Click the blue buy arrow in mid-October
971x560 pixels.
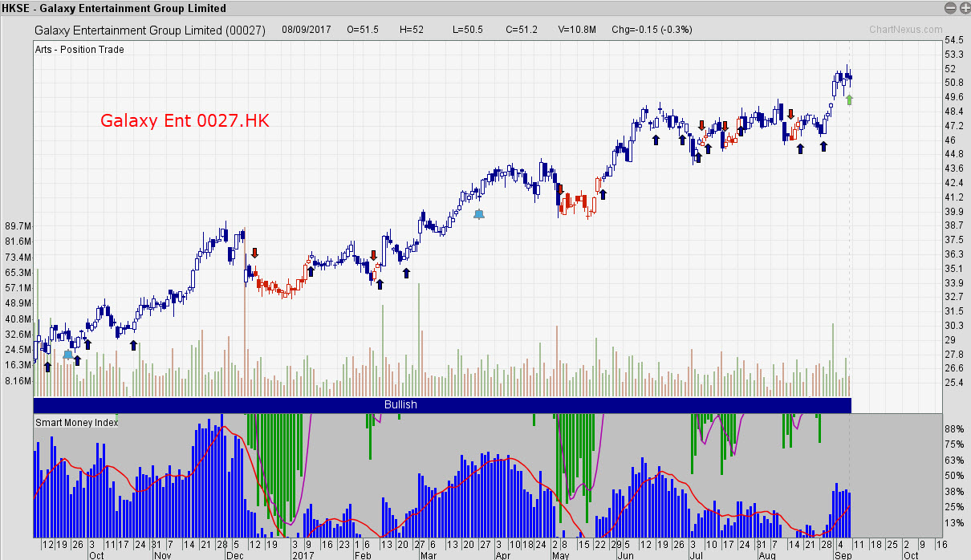click(133, 345)
